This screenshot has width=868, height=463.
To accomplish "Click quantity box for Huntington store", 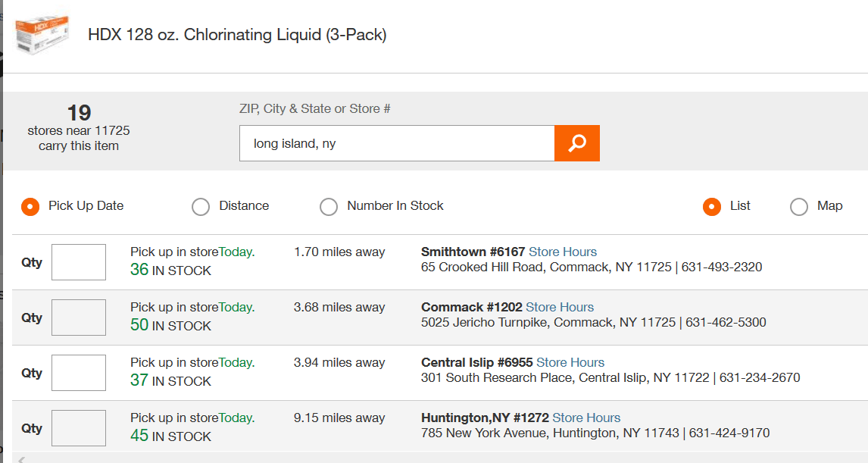I will (x=79, y=428).
